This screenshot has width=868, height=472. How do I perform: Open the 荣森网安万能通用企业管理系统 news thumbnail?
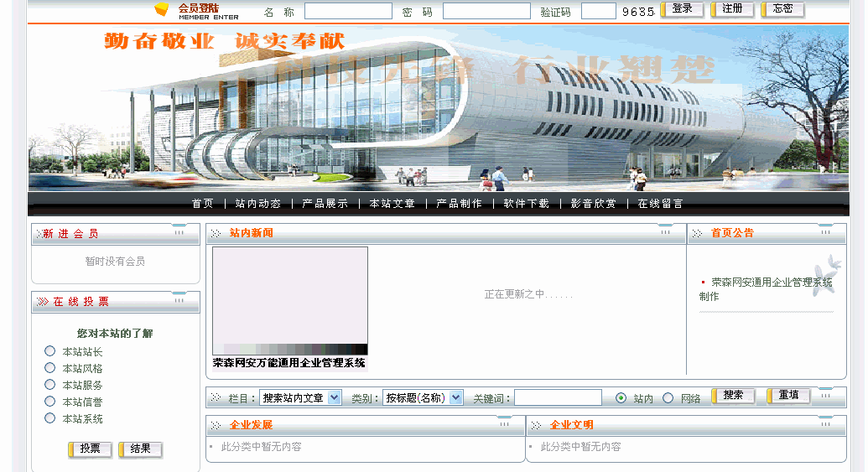290,301
